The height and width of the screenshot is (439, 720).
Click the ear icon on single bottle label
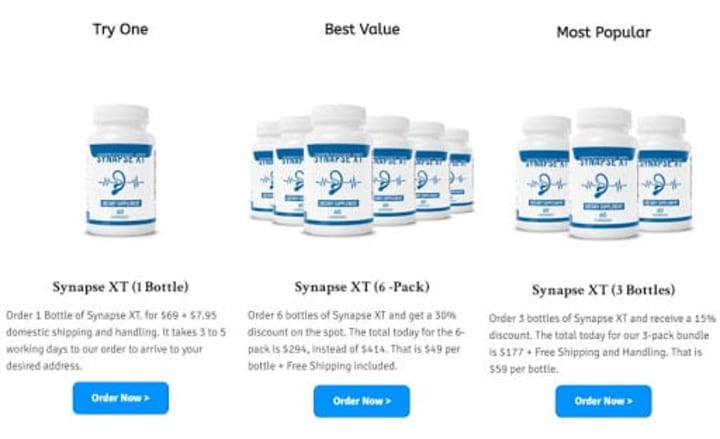point(118,182)
